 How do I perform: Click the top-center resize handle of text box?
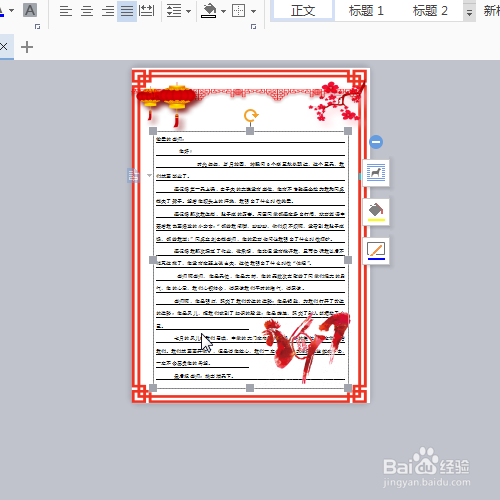[250, 131]
